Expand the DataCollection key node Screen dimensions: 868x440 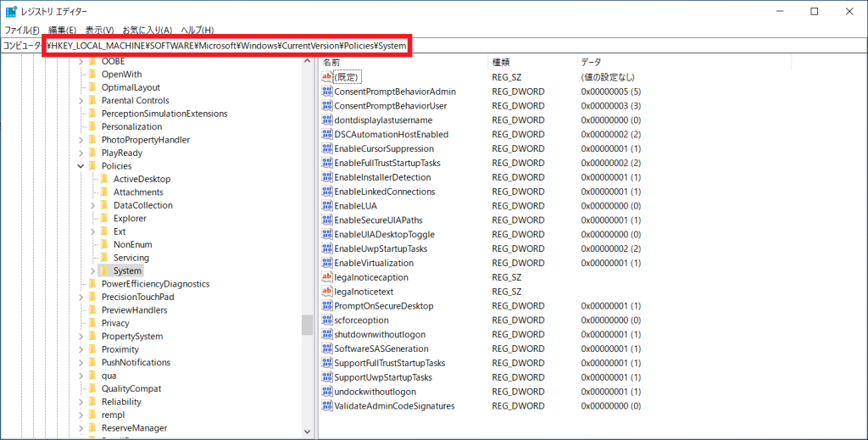coord(93,205)
